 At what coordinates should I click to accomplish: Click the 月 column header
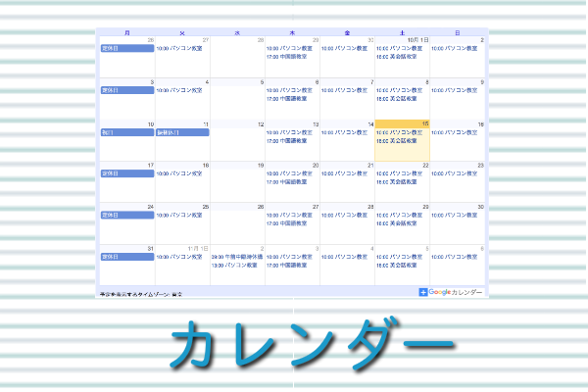coord(126,31)
